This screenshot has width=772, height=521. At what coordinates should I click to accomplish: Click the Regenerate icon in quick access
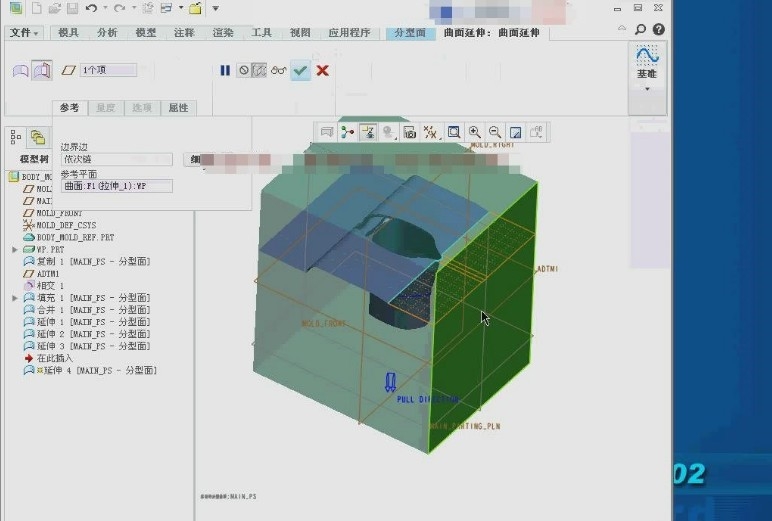[x=147, y=8]
